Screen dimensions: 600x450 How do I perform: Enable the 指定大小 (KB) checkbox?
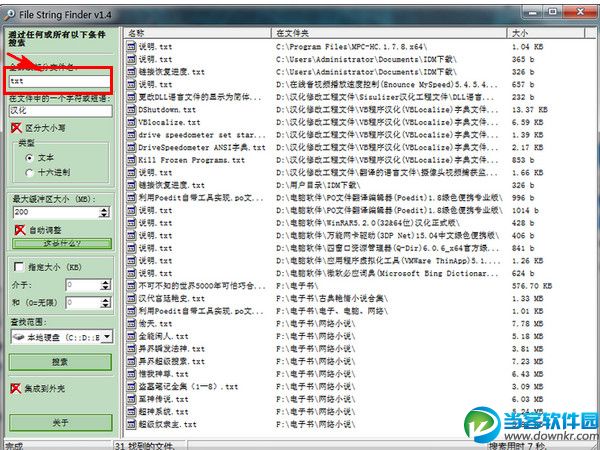[x=18, y=267]
